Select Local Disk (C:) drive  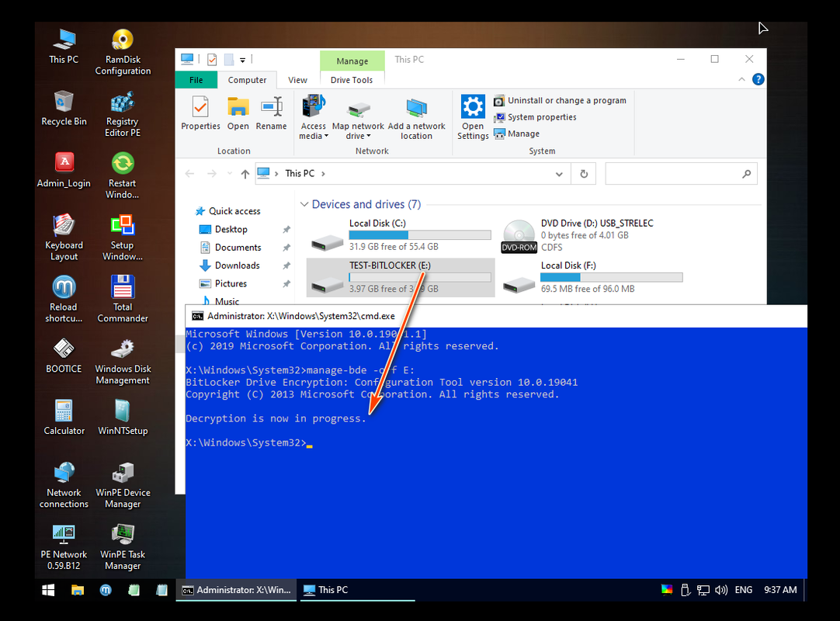point(401,235)
